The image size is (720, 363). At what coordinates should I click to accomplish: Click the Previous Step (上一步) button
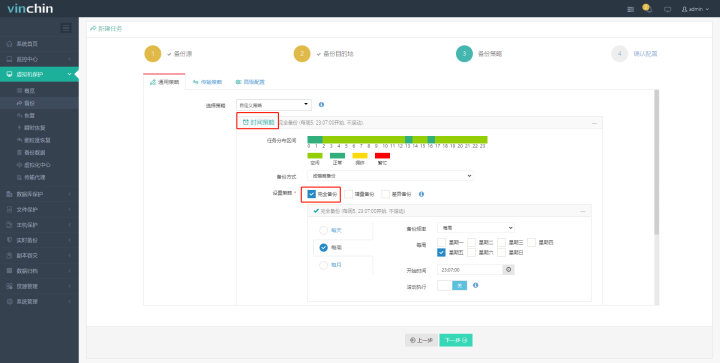coord(422,340)
